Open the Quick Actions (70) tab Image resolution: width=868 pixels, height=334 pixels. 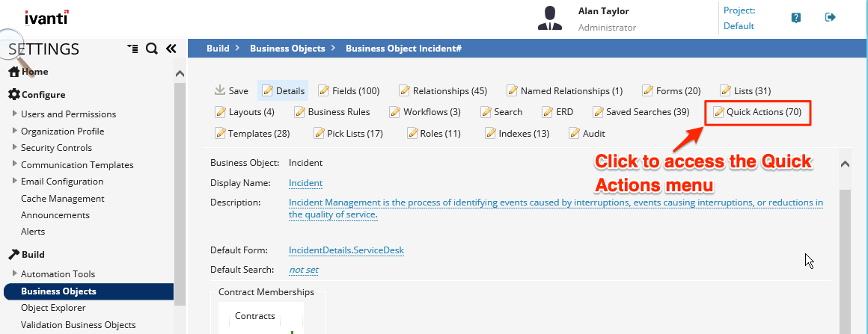click(x=757, y=112)
